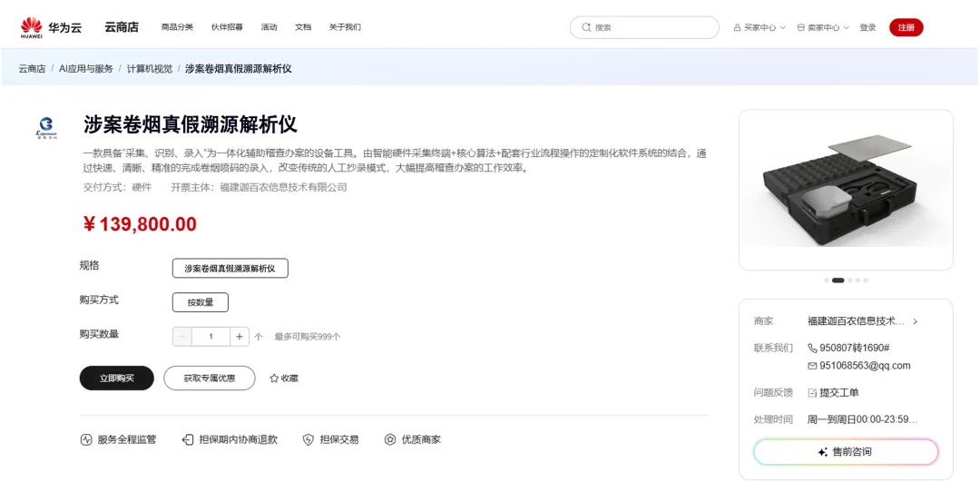Open merchant details via chevron arrow

coord(915,321)
